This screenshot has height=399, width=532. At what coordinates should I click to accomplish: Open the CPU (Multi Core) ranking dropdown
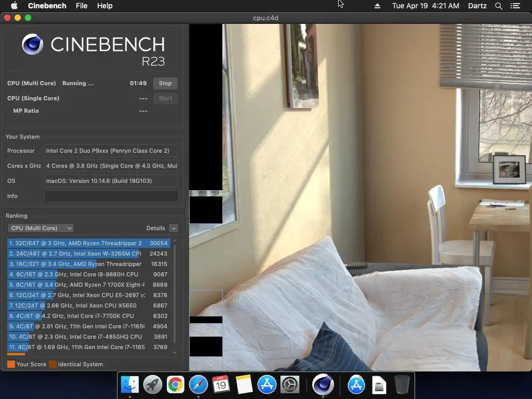[x=41, y=228]
